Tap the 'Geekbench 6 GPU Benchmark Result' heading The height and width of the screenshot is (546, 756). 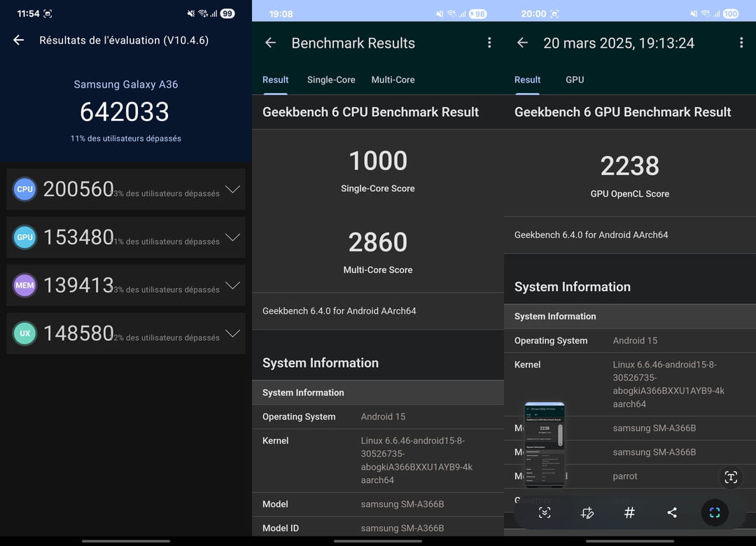623,112
